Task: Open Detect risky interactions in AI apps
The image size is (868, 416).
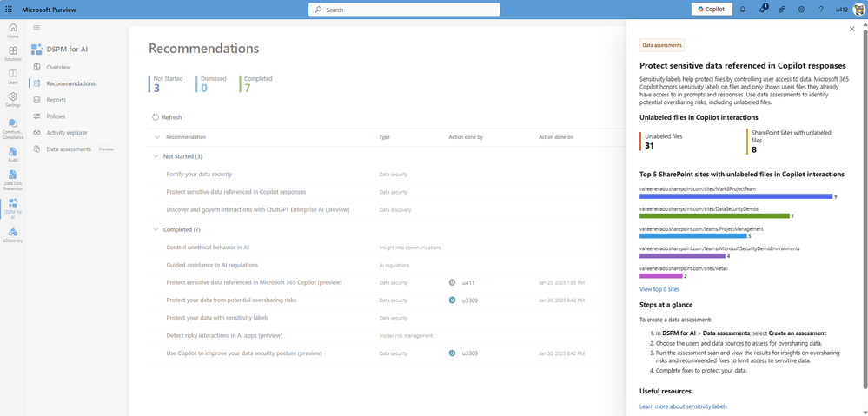Action: click(224, 335)
